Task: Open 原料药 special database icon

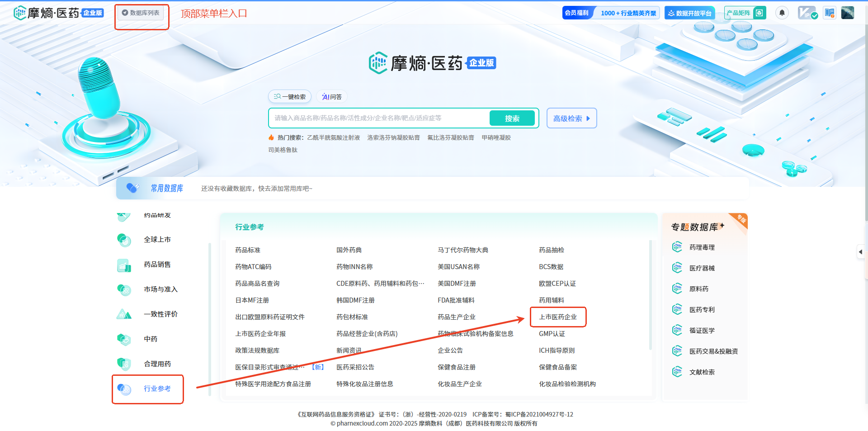Action: pos(677,289)
